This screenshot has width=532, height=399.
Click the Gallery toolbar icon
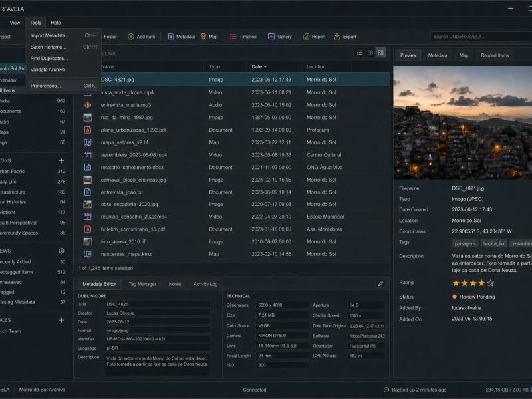[x=271, y=37]
